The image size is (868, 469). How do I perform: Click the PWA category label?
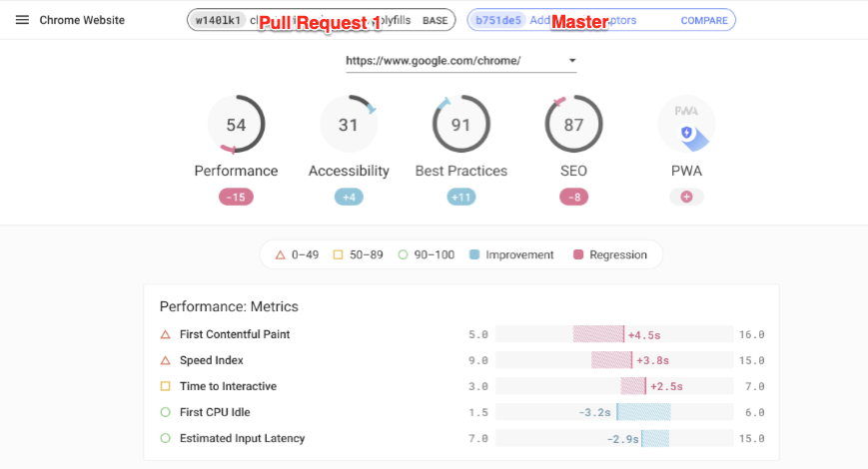[686, 171]
